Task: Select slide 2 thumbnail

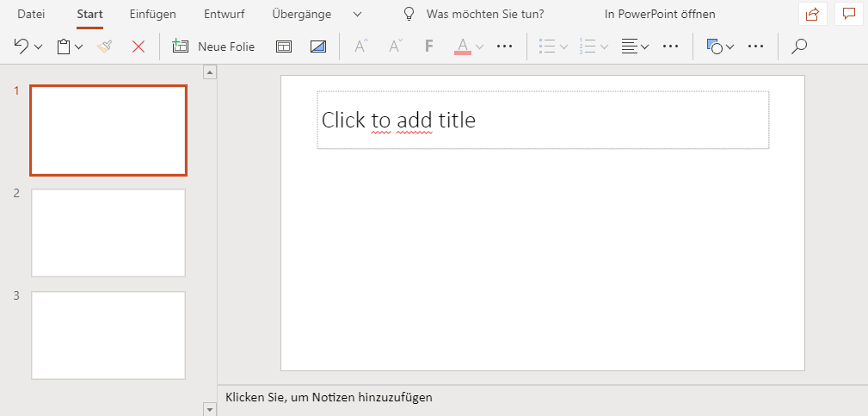Action: [x=108, y=233]
